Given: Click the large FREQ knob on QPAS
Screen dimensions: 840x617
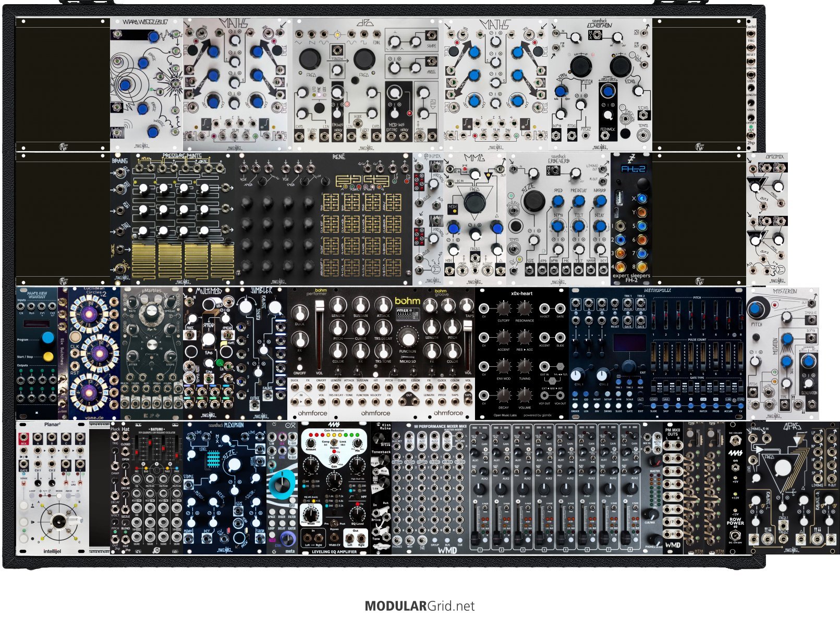Looking at the screenshot, I should point(783,469).
